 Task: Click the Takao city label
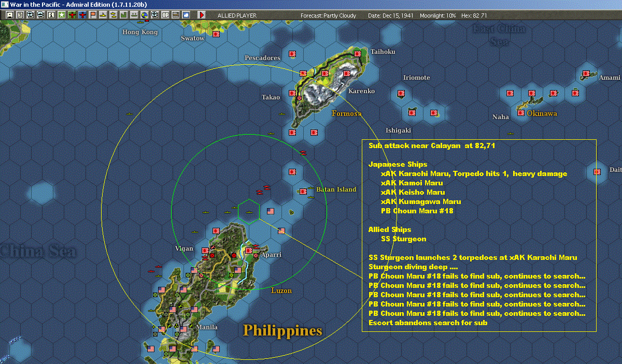pyautogui.click(x=271, y=97)
